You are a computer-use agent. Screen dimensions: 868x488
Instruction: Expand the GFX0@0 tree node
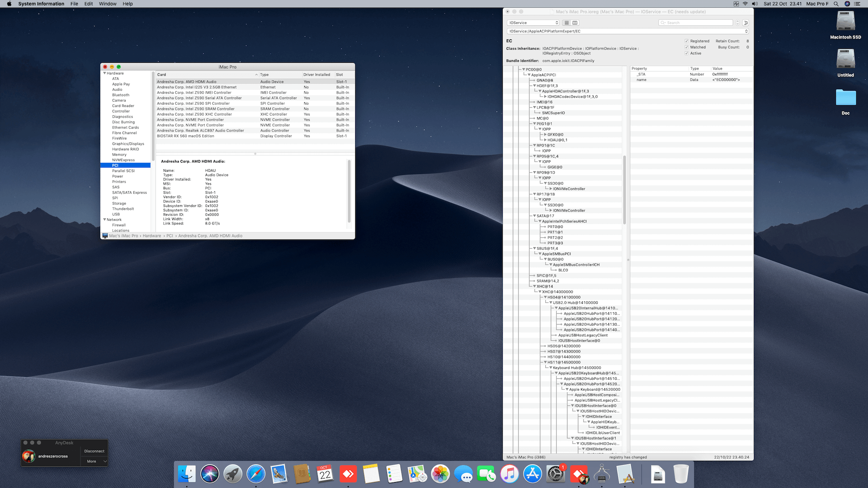pyautogui.click(x=545, y=135)
